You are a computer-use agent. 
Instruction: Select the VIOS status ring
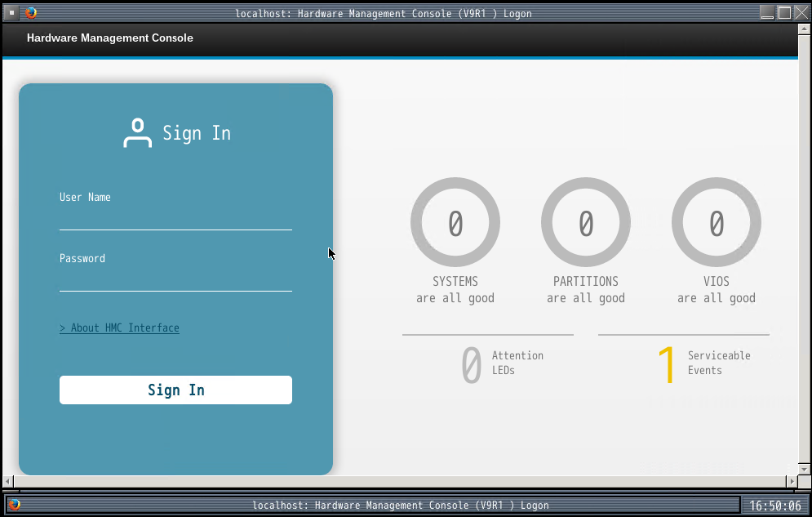tap(717, 222)
